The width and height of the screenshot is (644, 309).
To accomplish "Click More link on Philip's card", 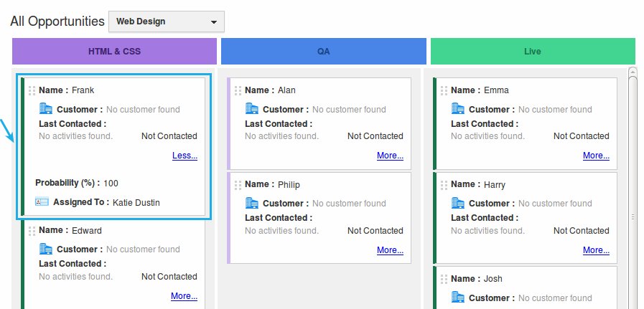I will 390,250.
